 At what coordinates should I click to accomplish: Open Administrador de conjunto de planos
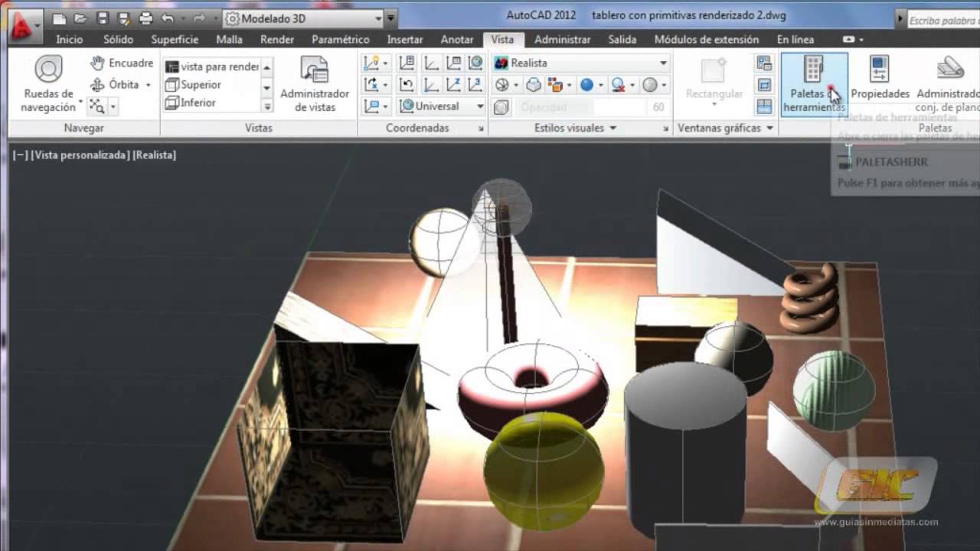[x=948, y=84]
